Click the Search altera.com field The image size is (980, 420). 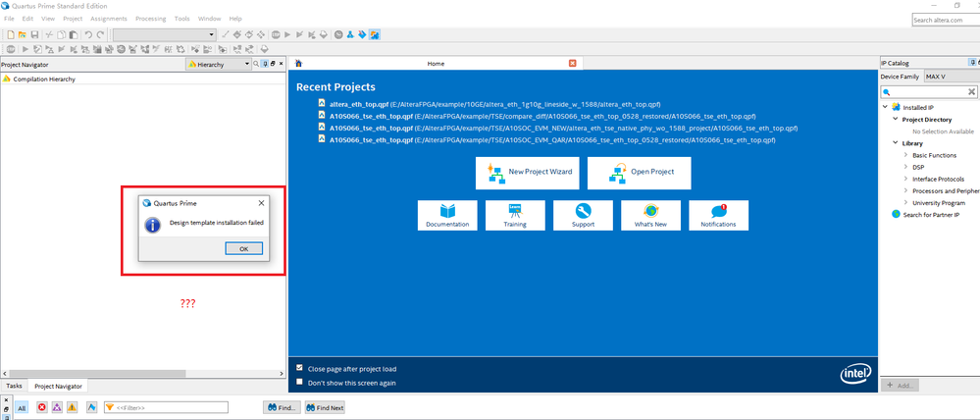pyautogui.click(x=946, y=20)
